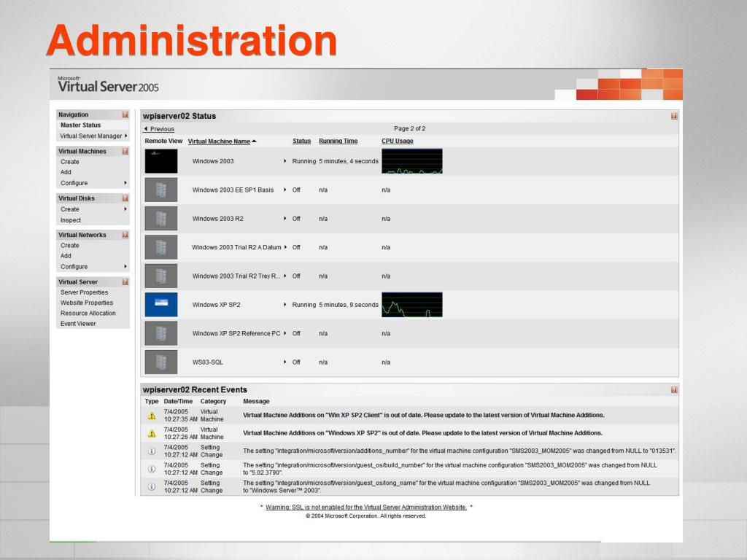The width and height of the screenshot is (747, 560).
Task: Open the Windows XP SP2 remote view thumbnail
Action: (161, 305)
